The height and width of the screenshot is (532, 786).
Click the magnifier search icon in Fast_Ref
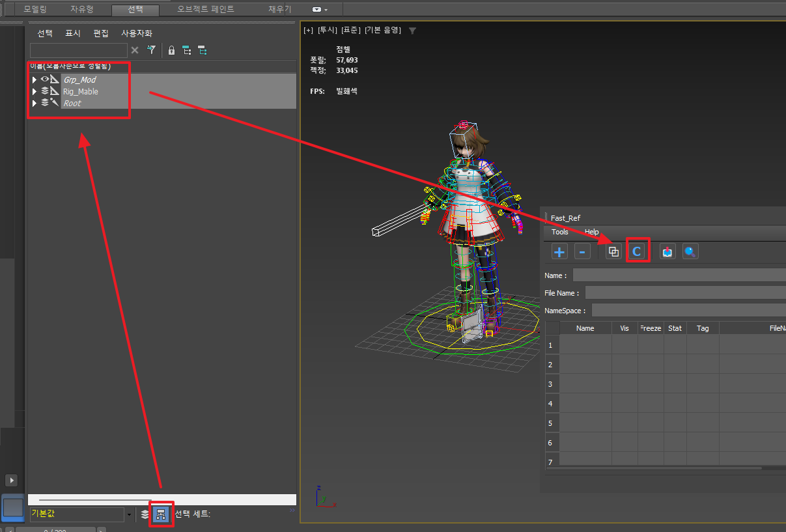point(690,252)
